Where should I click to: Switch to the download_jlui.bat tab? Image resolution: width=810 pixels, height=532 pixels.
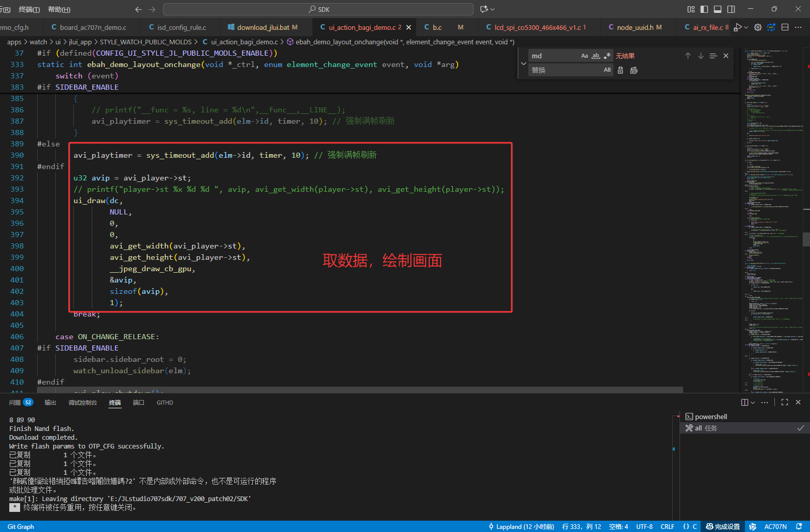click(263, 27)
